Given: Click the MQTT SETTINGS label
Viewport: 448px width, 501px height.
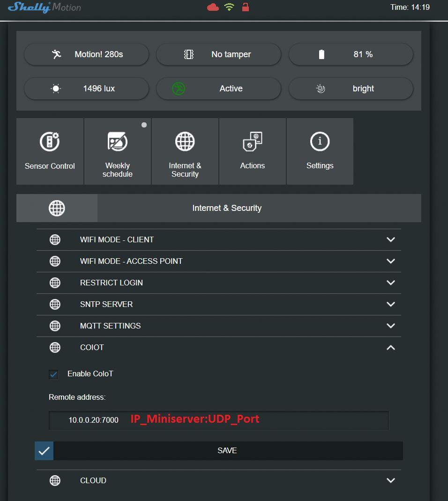Looking at the screenshot, I should (x=110, y=326).
